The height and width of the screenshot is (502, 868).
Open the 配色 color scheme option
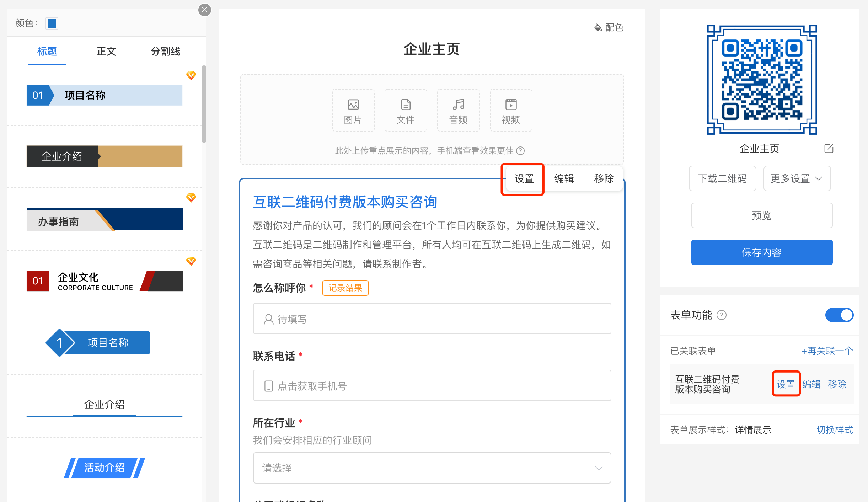click(609, 27)
